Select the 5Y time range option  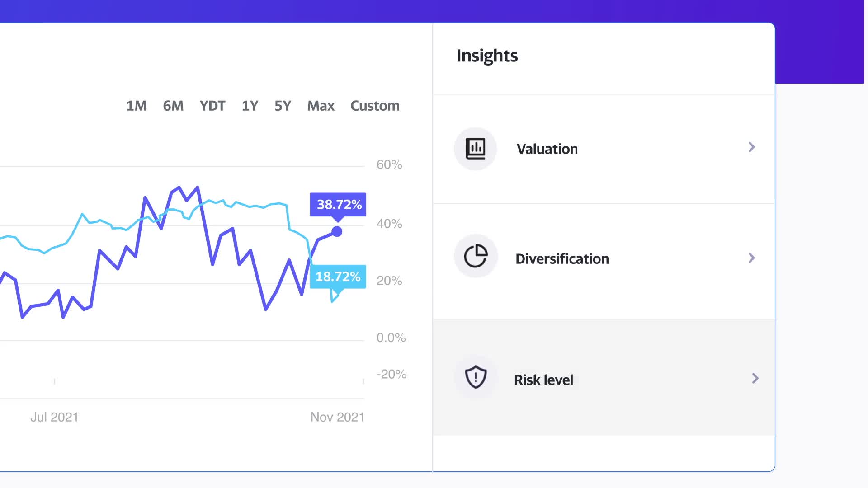(x=282, y=105)
